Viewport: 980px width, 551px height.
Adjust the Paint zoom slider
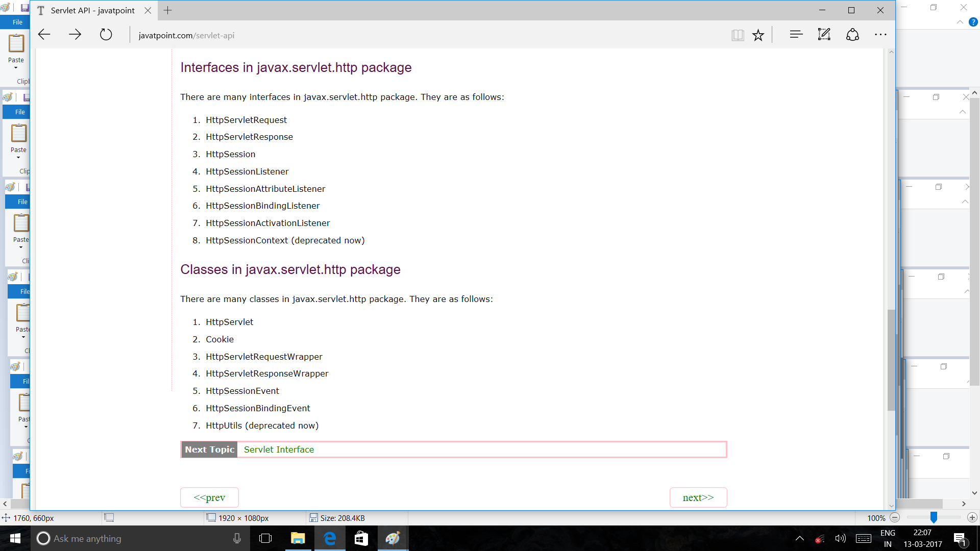934,517
